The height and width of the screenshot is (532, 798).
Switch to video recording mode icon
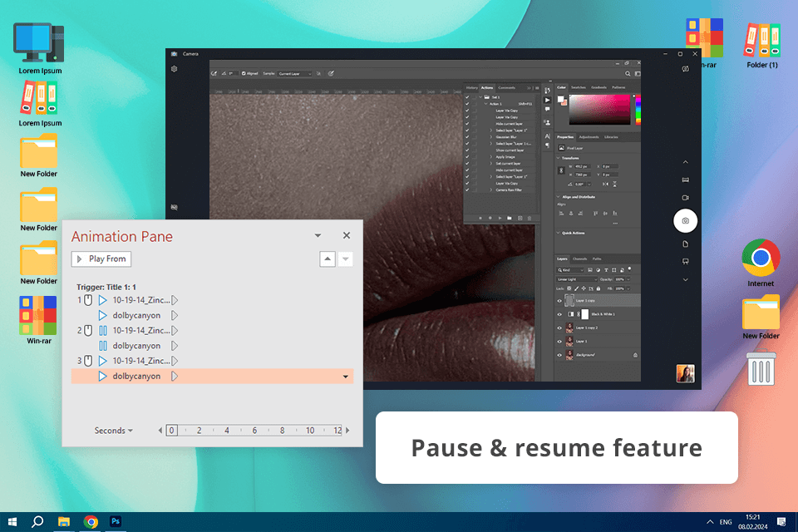(686, 198)
